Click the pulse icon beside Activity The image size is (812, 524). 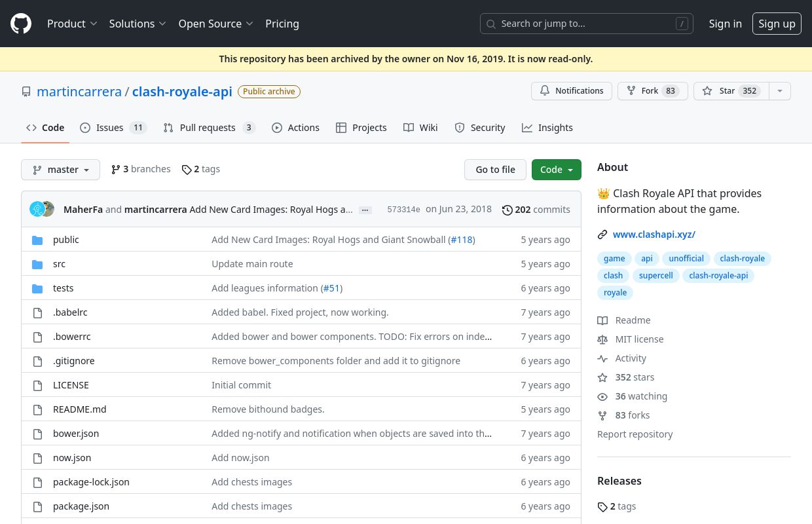pos(602,358)
